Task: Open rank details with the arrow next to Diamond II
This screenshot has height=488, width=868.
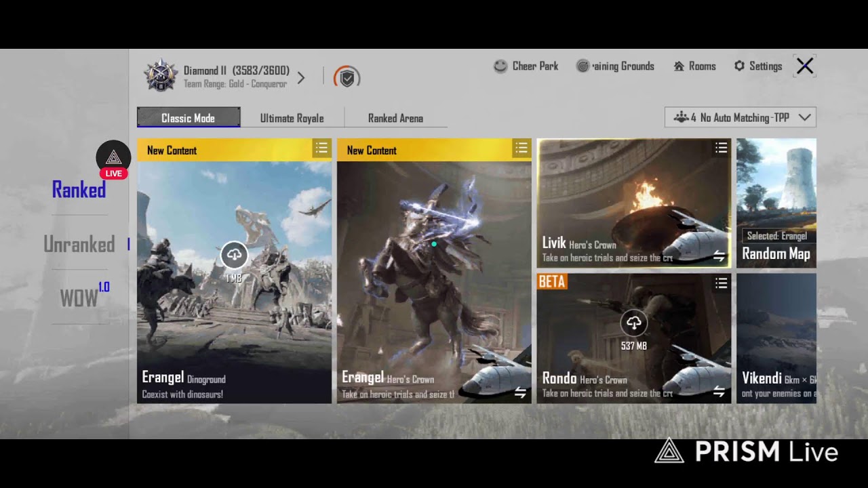Action: (301, 77)
